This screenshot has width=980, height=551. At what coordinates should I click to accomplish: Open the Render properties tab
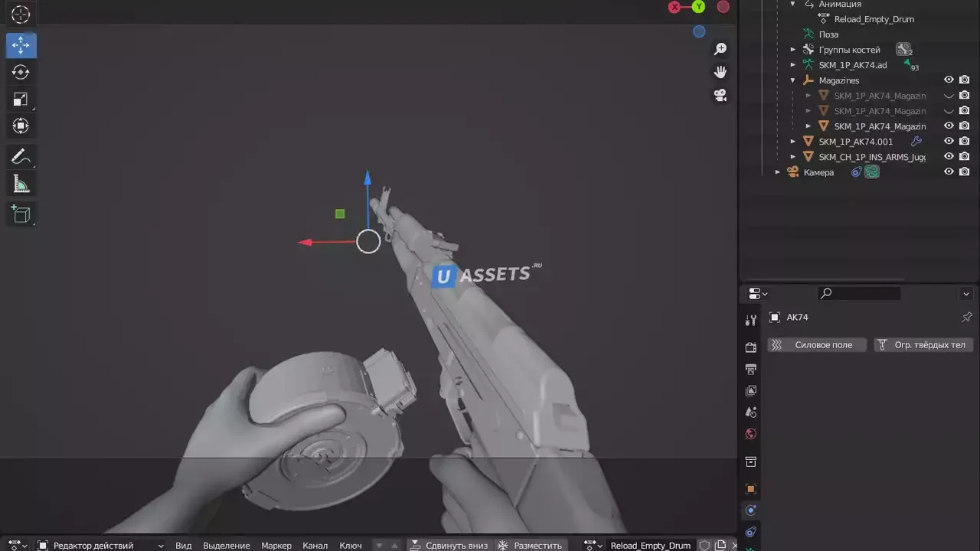[750, 347]
